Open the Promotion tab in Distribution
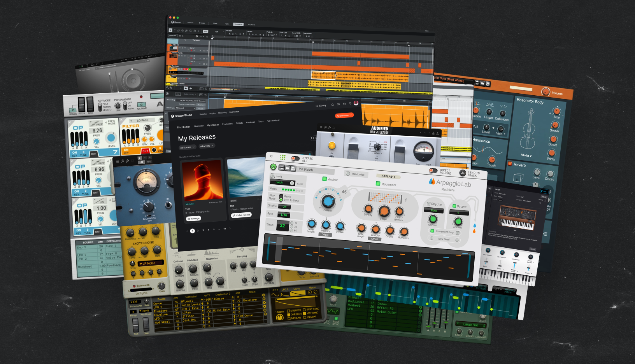The height and width of the screenshot is (364, 635). [227, 124]
